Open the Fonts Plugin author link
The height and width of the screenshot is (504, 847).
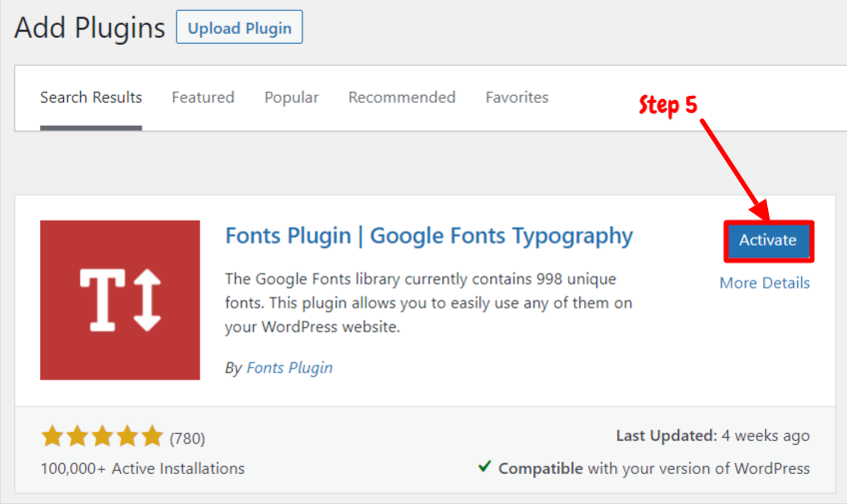click(x=290, y=367)
